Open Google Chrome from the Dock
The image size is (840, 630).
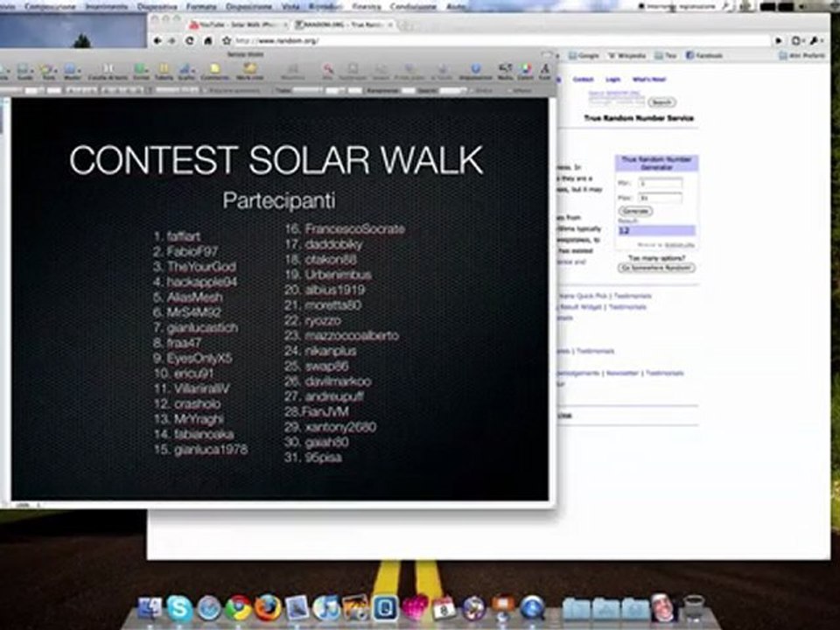pyautogui.click(x=238, y=609)
